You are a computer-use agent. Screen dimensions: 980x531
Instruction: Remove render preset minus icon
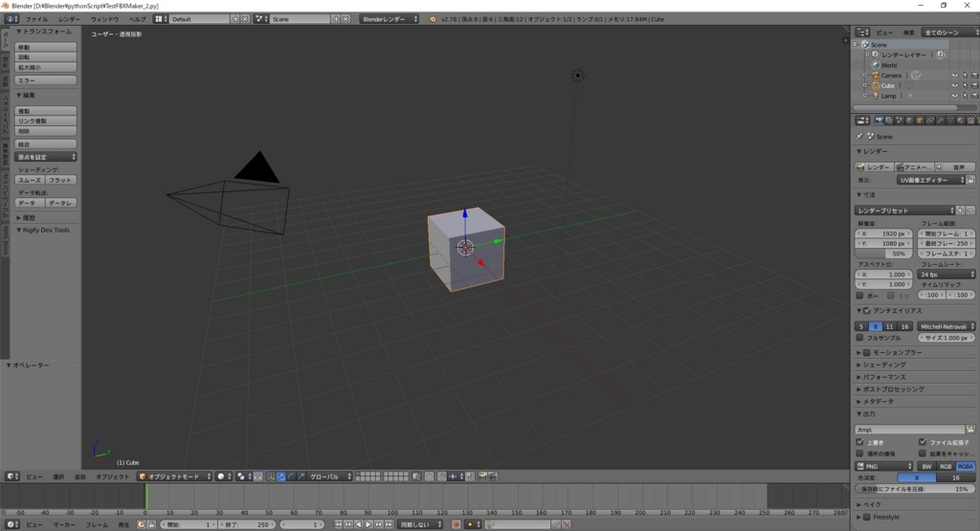click(970, 210)
